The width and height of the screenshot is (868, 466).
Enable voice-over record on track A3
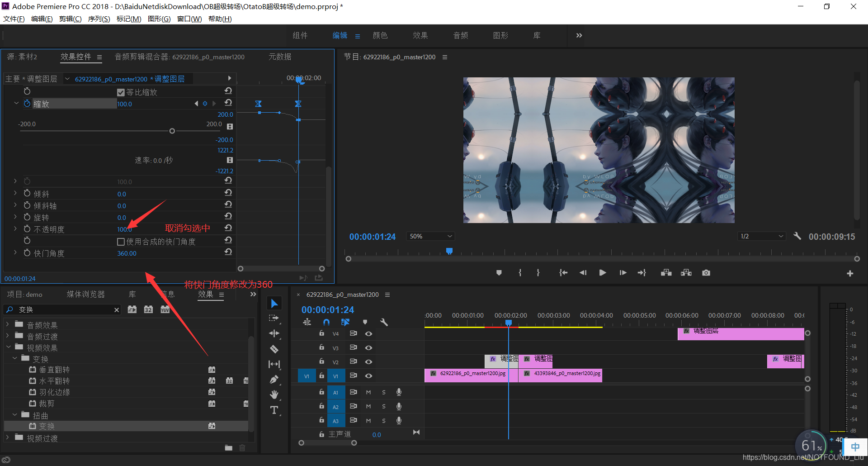point(399,420)
